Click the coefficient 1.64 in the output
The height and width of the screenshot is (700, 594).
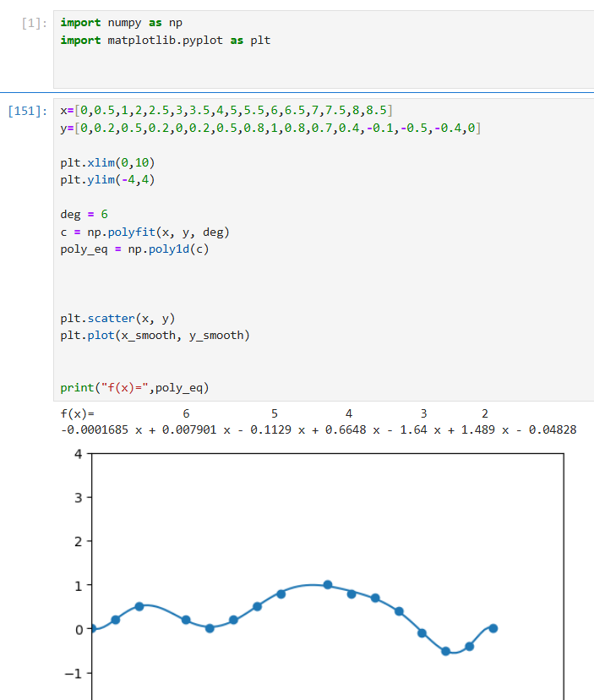tap(413, 430)
